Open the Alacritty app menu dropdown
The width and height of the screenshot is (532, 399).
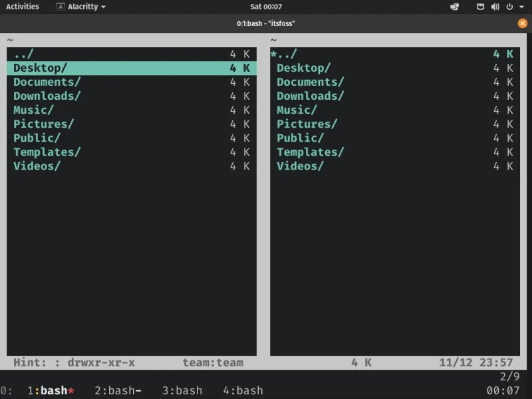point(103,7)
